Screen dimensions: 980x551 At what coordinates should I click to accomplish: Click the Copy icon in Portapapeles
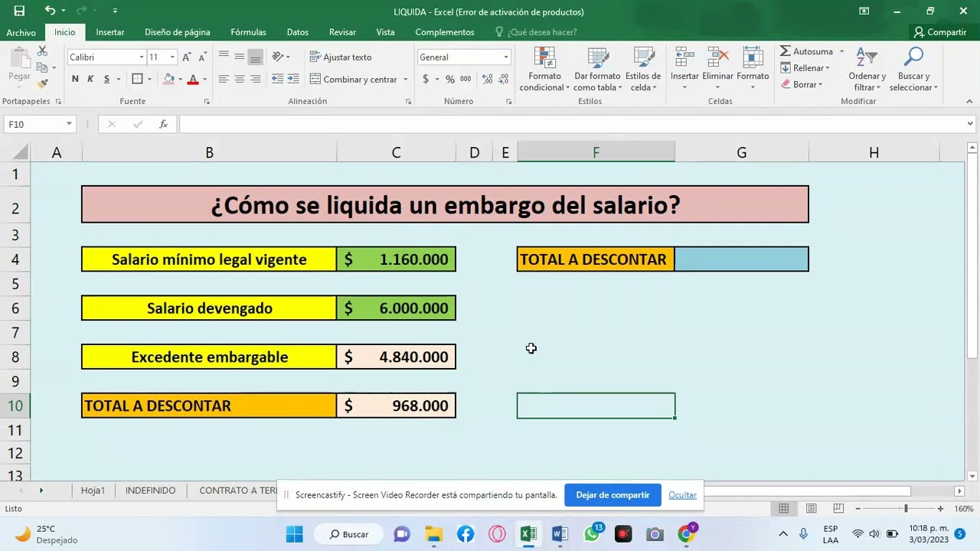point(42,67)
